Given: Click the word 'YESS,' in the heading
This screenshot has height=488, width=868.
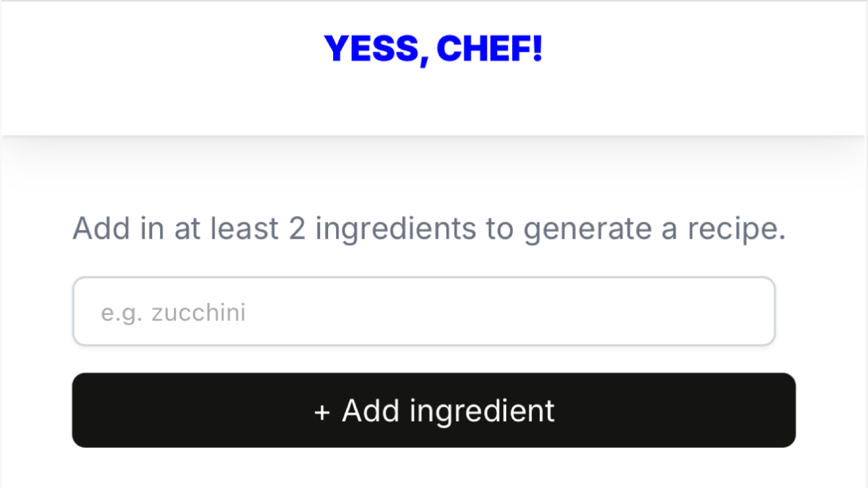Looking at the screenshot, I should 376,49.
